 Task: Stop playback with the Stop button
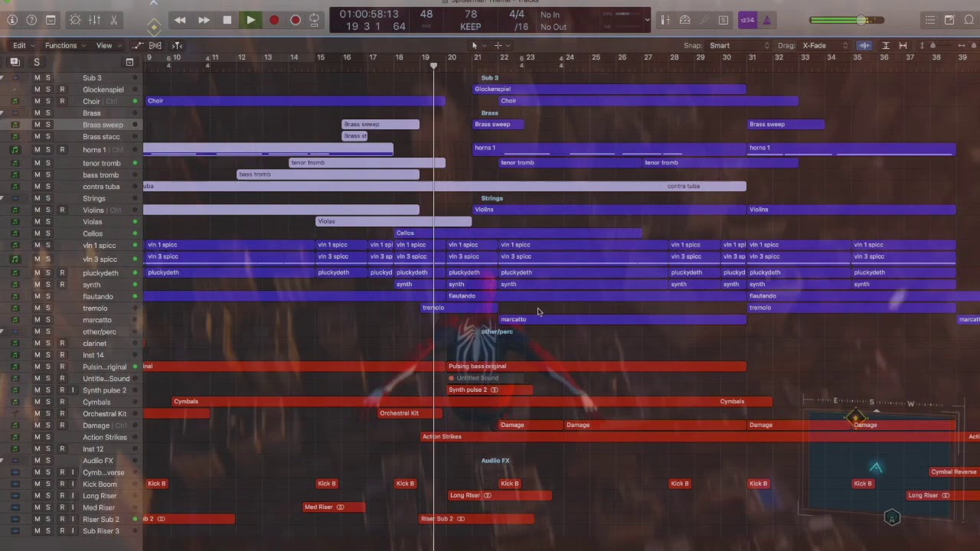coord(227,20)
